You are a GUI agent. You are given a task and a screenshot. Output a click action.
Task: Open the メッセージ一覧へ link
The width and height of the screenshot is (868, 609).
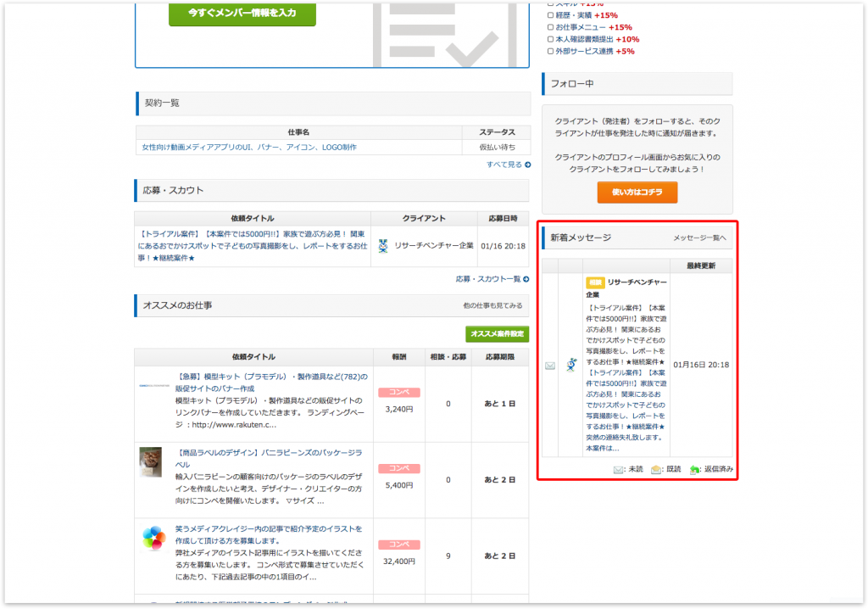(699, 238)
